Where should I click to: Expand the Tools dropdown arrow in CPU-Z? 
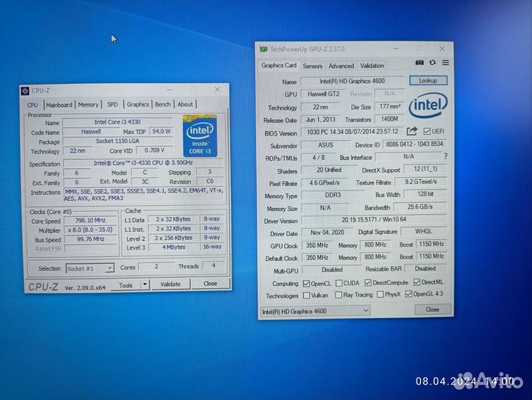[145, 284]
